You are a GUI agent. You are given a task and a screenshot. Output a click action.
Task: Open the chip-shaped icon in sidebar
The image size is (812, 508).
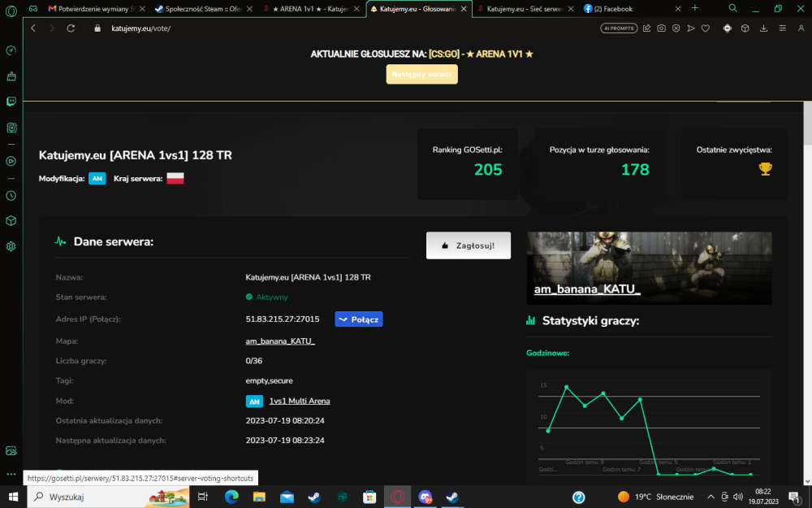[11, 128]
